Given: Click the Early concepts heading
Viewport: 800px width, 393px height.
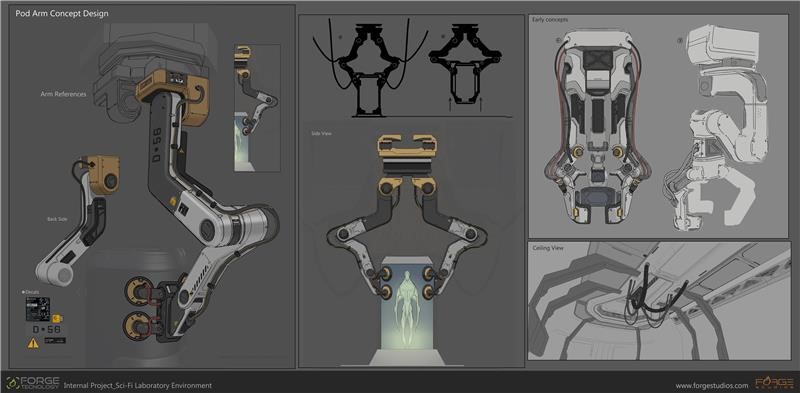Looking at the screenshot, I should click(x=549, y=20).
